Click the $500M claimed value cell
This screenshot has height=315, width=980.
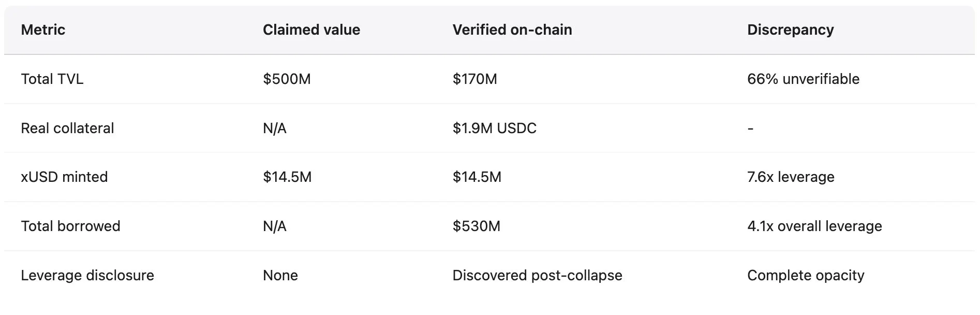point(287,79)
